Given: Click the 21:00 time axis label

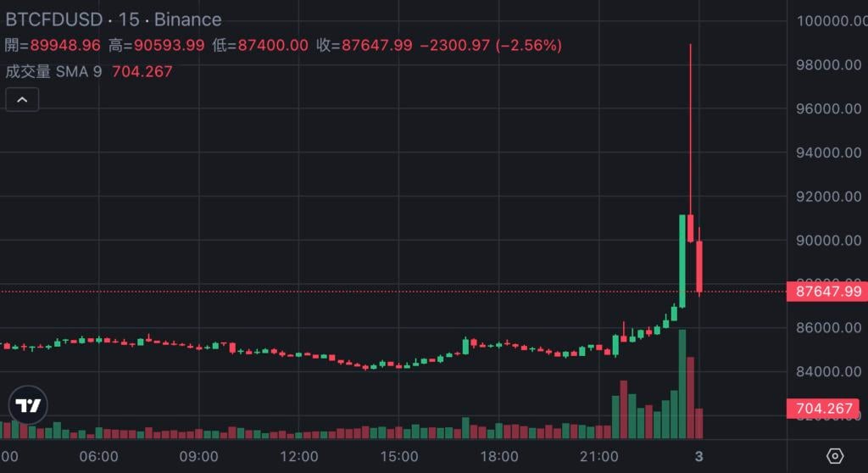Looking at the screenshot, I should click(598, 456).
